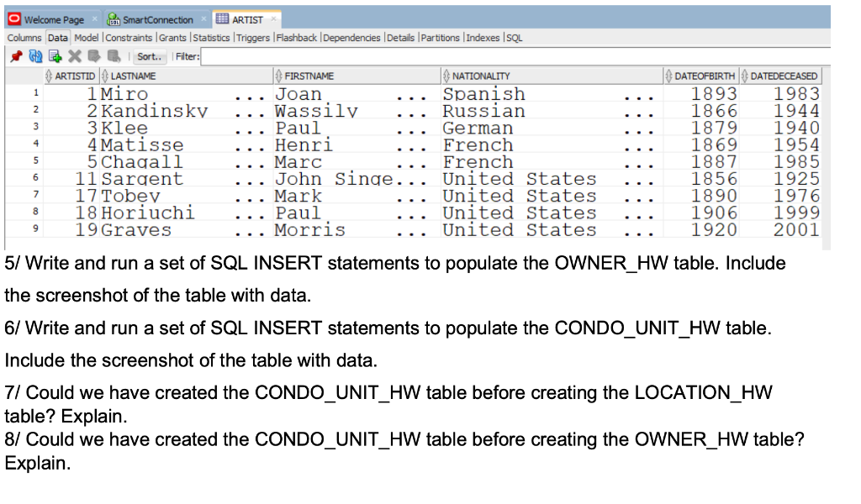This screenshot has width=861, height=504.
Task: Click the Refresh data icon
Action: pos(35,56)
